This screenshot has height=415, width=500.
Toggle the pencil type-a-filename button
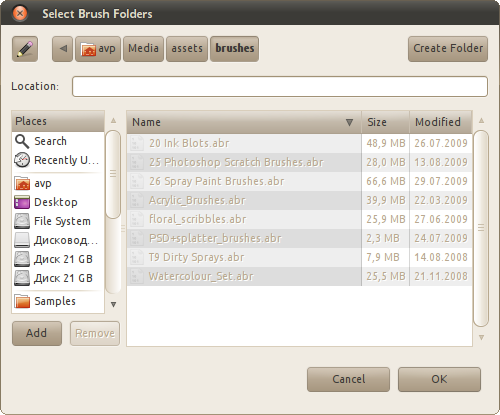tap(25, 49)
